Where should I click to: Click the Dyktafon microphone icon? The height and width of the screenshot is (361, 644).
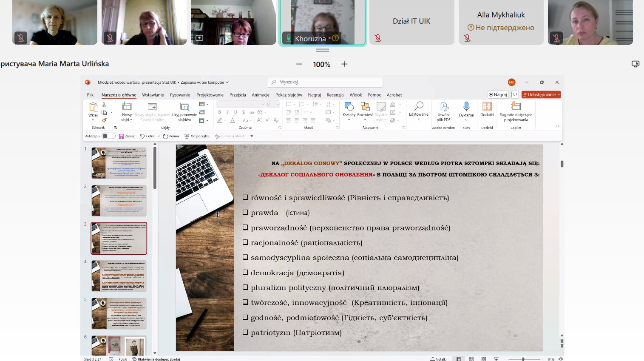tap(466, 107)
